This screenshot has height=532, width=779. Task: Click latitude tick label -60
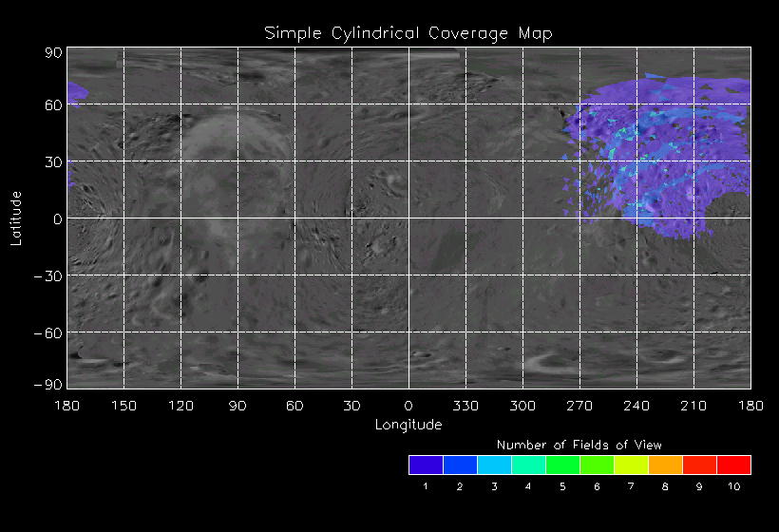click(48, 333)
